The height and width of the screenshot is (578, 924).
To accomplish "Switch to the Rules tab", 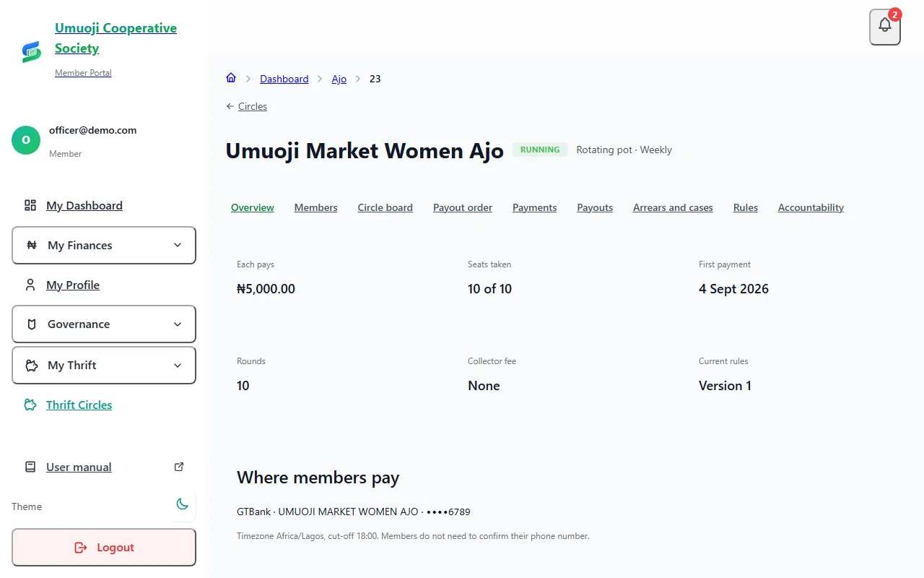I will tap(746, 207).
